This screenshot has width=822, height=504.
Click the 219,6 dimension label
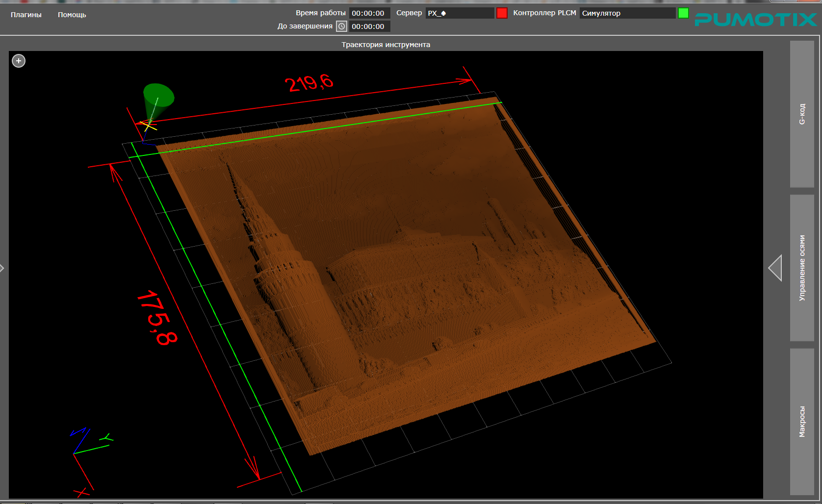[x=309, y=83]
